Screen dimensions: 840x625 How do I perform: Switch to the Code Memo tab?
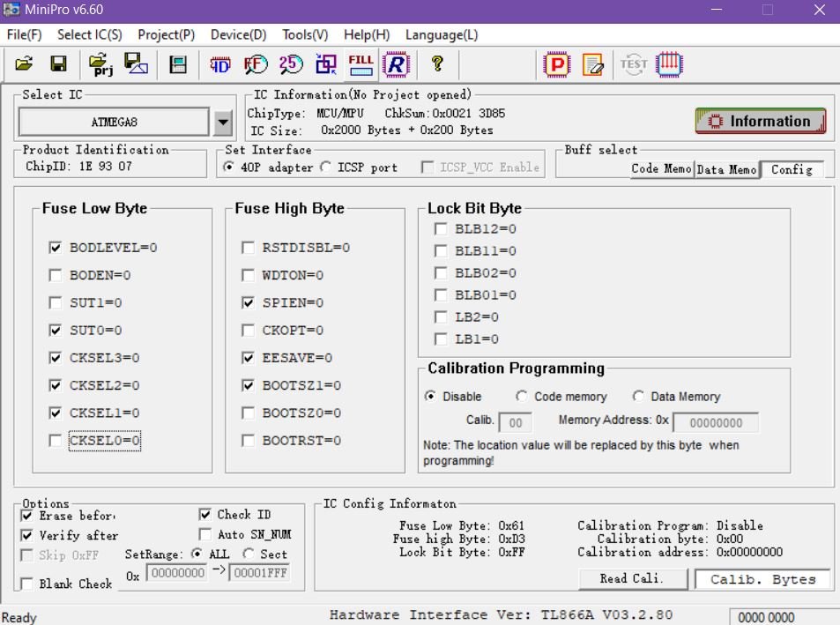coord(662,168)
